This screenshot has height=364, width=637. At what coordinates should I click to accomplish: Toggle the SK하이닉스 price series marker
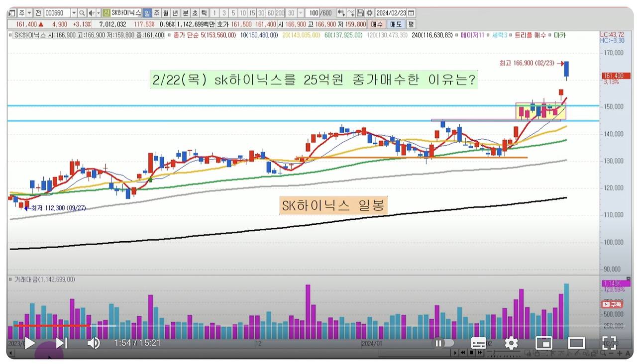10,35
